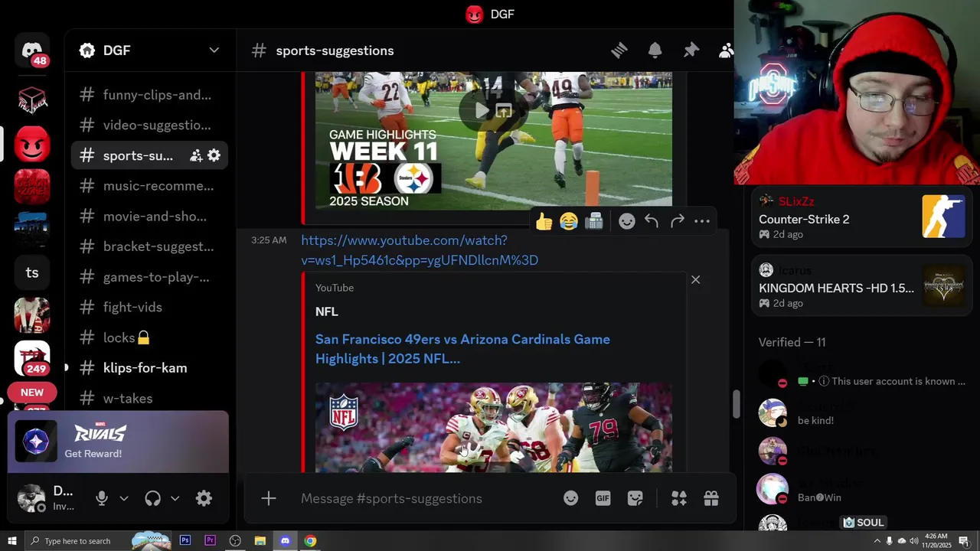Jump to NEW unread servers pill
The height and width of the screenshot is (551, 980).
[x=32, y=393]
